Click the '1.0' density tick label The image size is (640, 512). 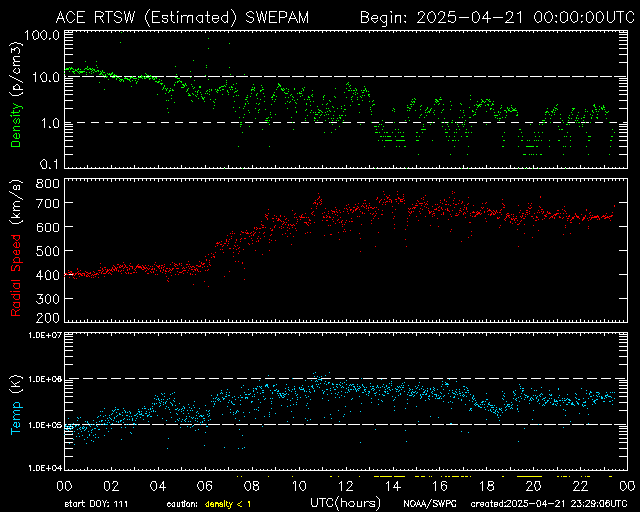50,123
